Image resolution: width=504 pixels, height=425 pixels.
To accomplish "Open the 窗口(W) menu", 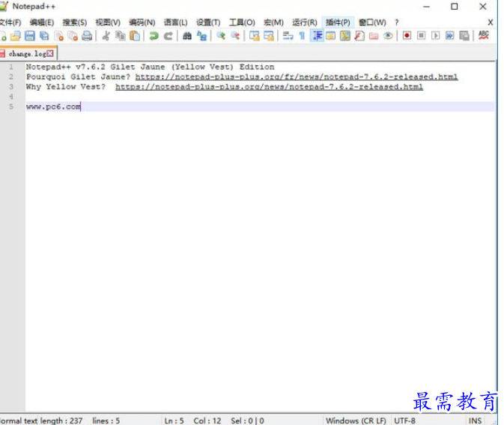I will [x=372, y=22].
